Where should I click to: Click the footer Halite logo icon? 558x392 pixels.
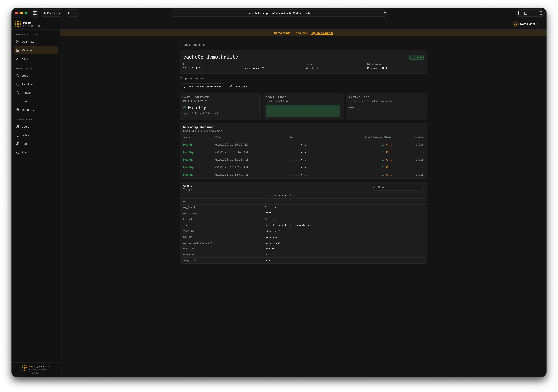25,368
